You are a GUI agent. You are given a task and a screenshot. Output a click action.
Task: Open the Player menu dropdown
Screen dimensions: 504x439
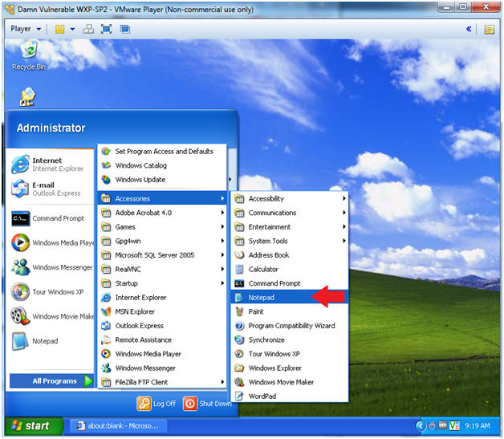click(x=26, y=29)
